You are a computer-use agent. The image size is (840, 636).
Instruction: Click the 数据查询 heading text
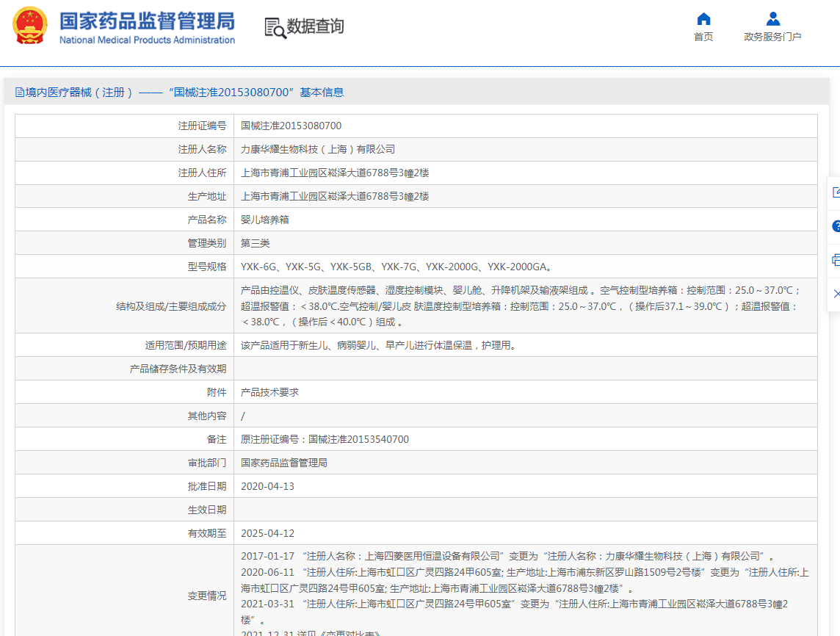[315, 27]
